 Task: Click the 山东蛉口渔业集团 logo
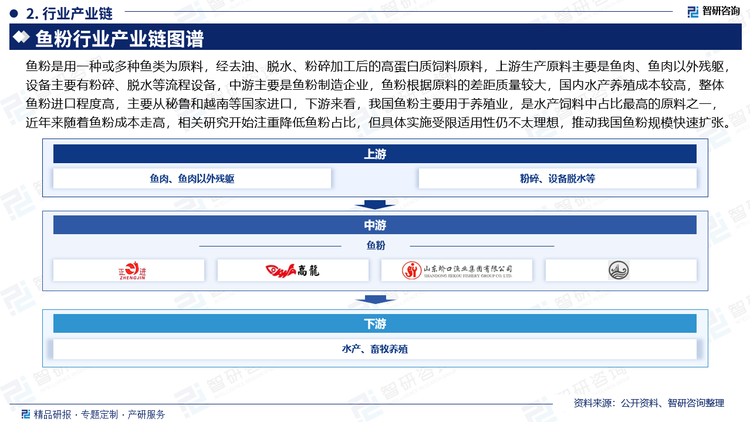[457, 270]
